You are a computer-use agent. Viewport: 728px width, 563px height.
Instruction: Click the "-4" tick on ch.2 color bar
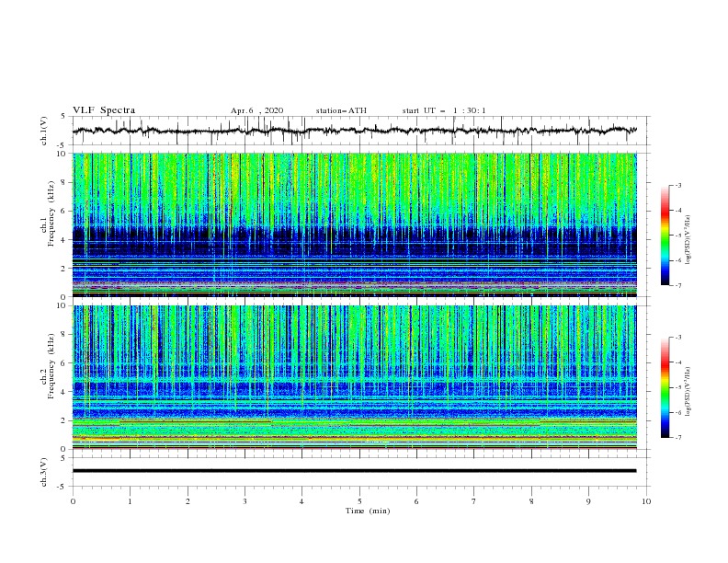pos(677,362)
